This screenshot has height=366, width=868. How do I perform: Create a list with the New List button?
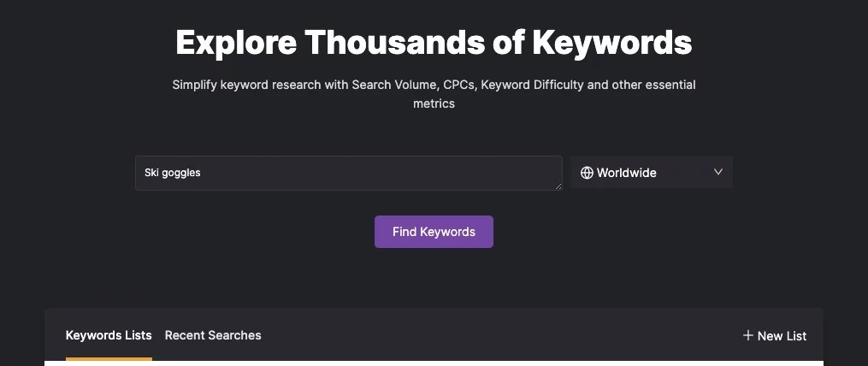(x=775, y=336)
